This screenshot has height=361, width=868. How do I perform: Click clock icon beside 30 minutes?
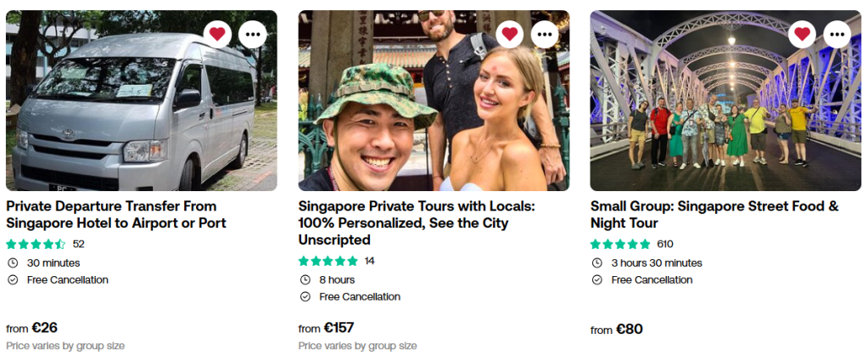tap(13, 262)
